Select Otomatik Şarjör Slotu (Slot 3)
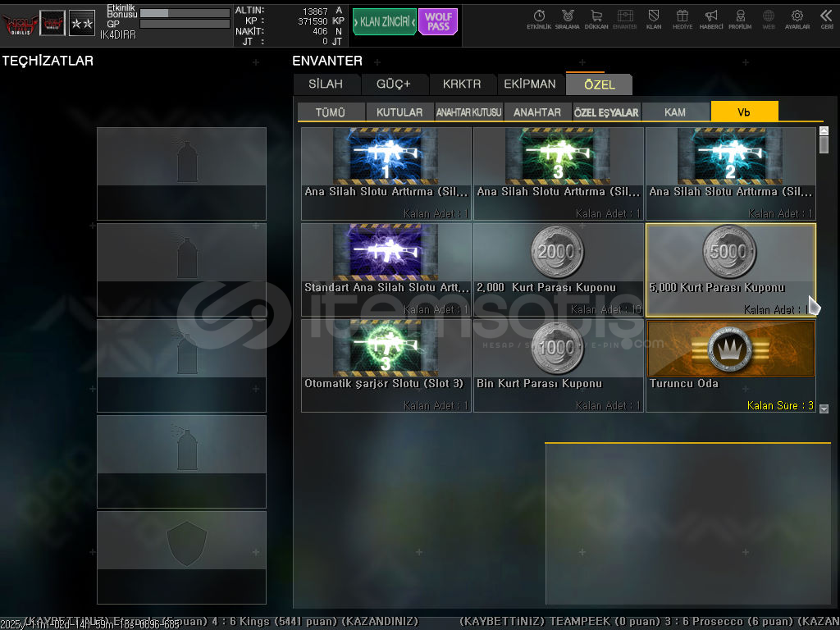 point(386,365)
